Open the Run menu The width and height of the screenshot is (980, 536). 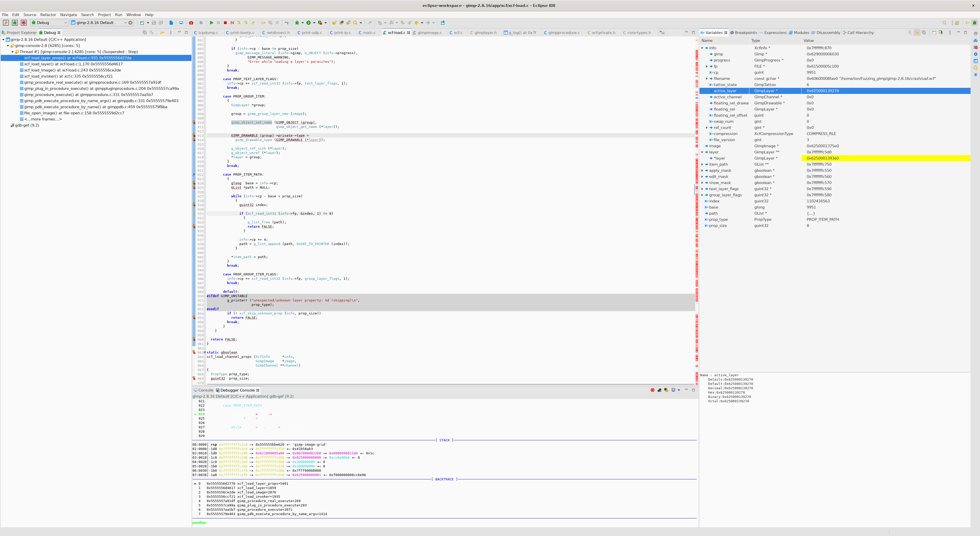click(119, 15)
